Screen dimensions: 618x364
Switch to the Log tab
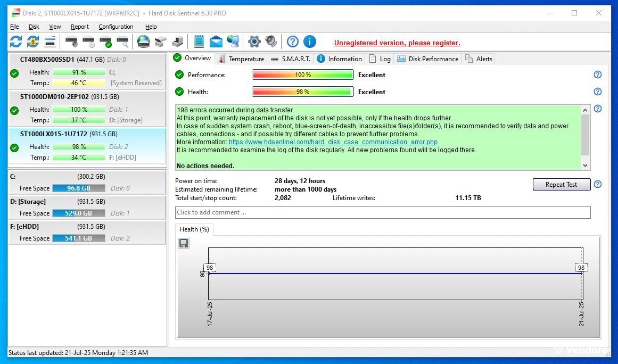380,59
